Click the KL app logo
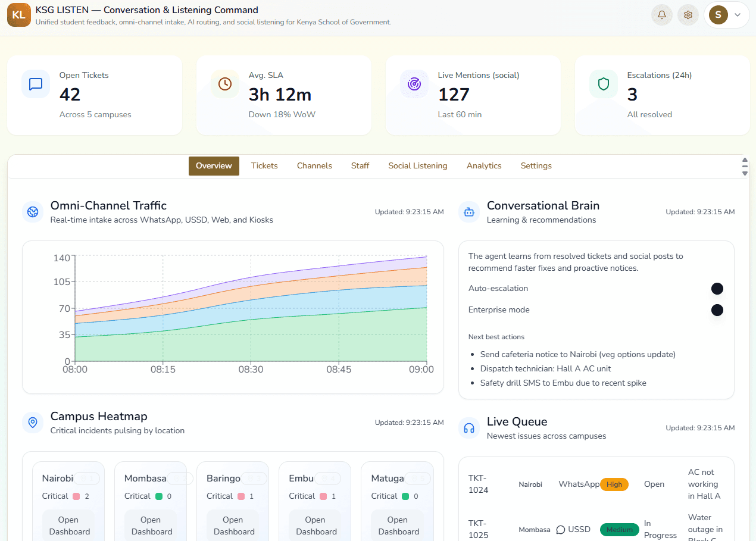 [19, 15]
